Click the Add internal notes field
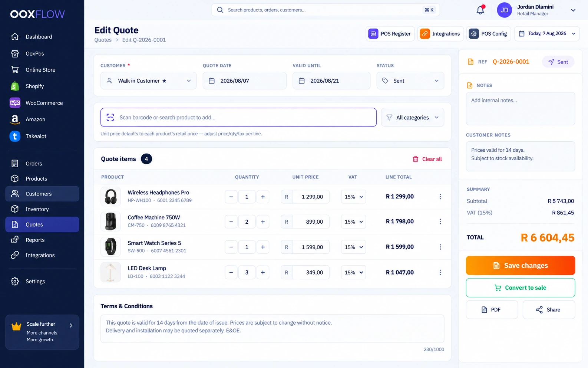The width and height of the screenshot is (588, 368). pos(520,109)
